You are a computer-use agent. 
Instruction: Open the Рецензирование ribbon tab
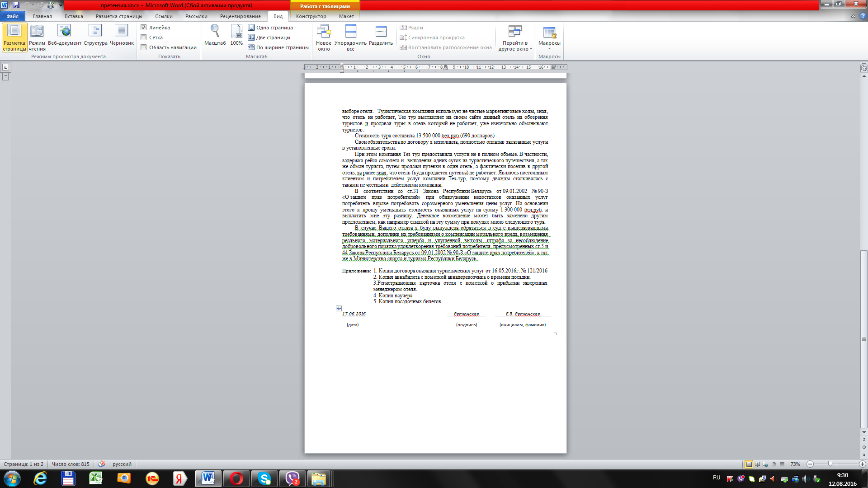click(240, 16)
